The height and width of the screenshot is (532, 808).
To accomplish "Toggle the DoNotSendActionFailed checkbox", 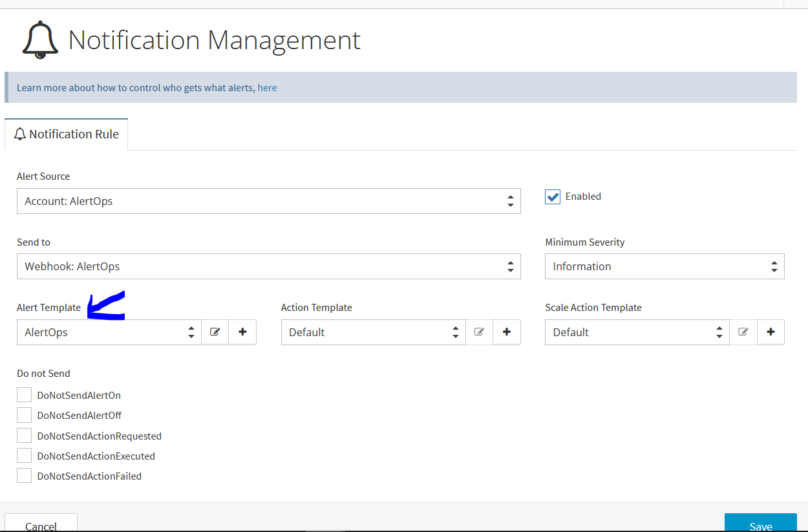I will 25,476.
